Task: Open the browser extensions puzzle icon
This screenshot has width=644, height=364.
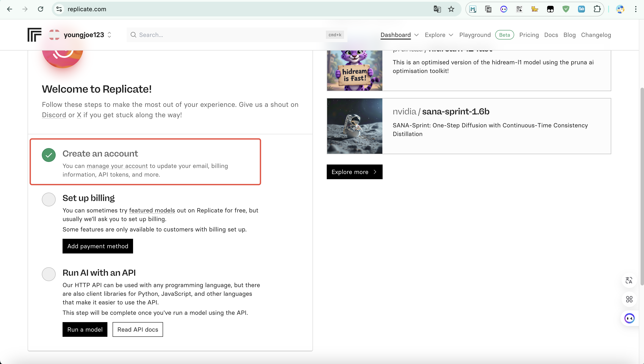Action: 597,9
